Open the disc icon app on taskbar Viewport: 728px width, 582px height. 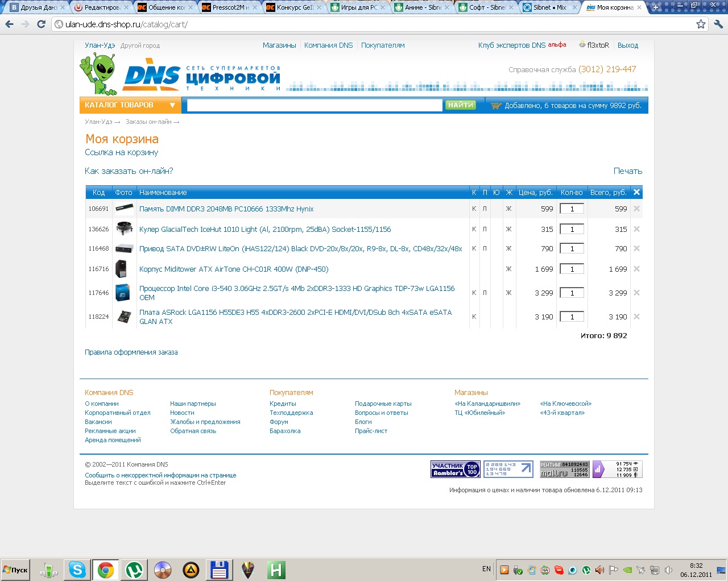(163, 569)
